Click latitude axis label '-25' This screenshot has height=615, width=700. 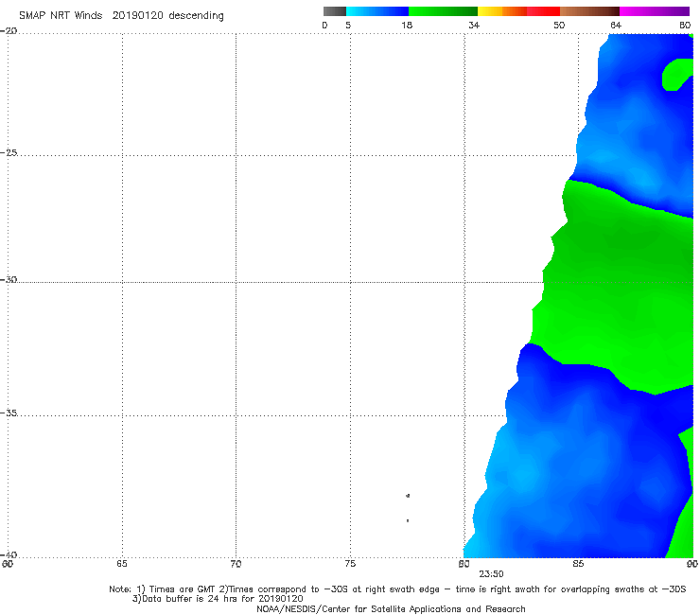pyautogui.click(x=9, y=152)
